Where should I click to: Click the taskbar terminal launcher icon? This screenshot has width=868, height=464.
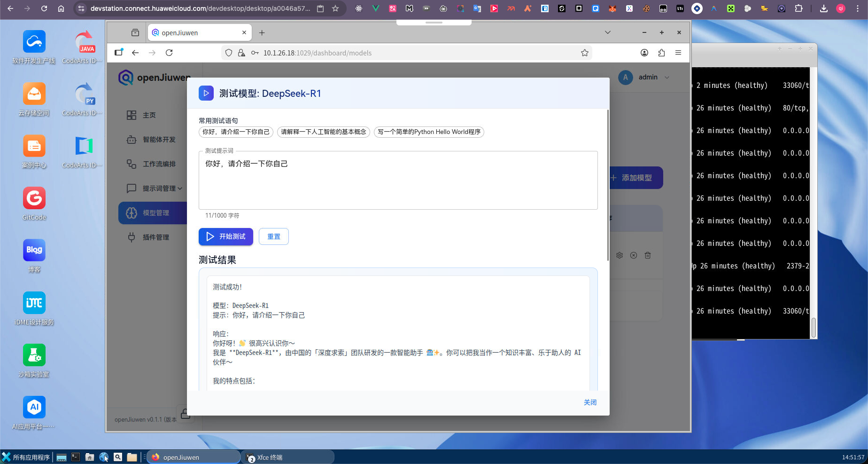76,457
